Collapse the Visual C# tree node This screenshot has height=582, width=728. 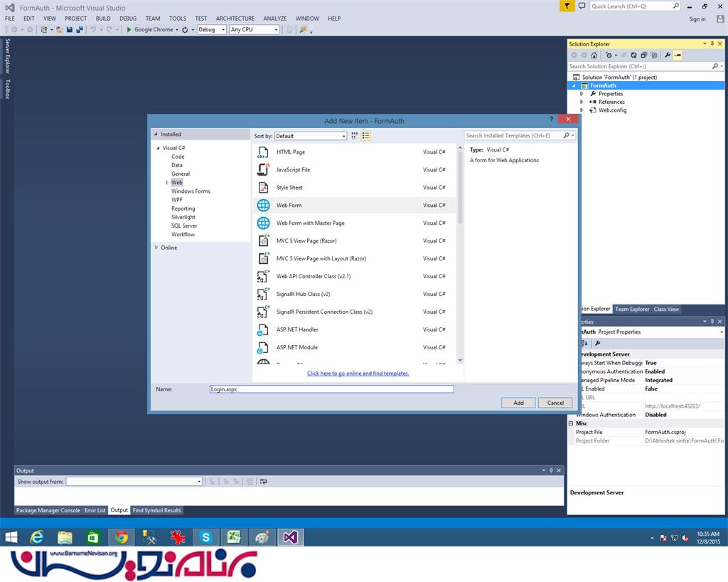pos(158,148)
